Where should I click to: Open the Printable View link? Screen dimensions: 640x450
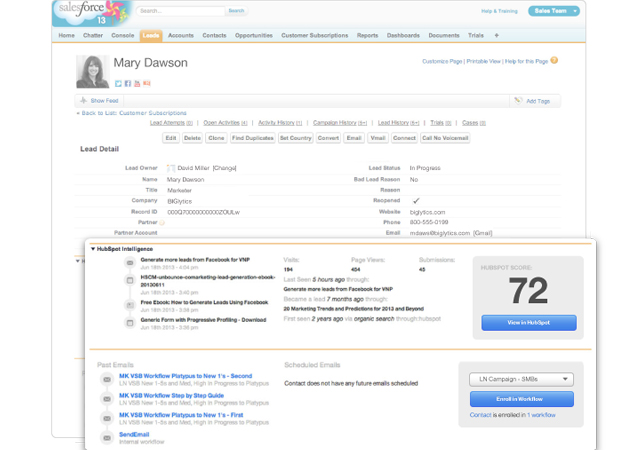[x=483, y=61]
